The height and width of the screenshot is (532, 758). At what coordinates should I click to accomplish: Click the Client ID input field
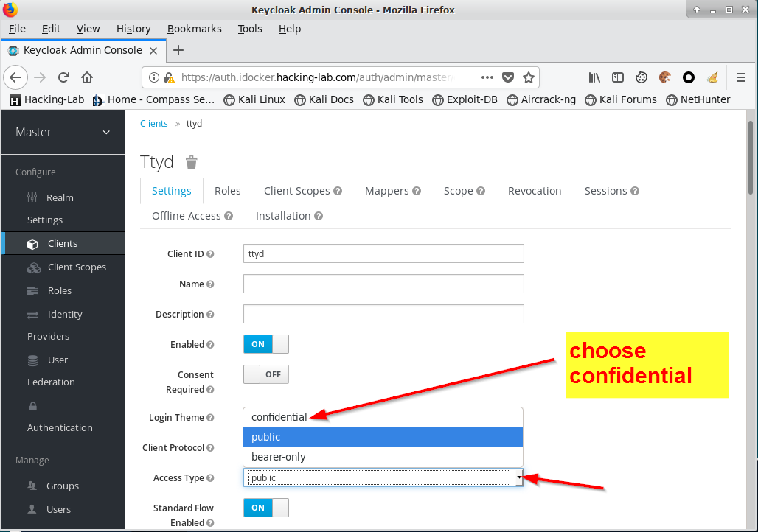(383, 253)
